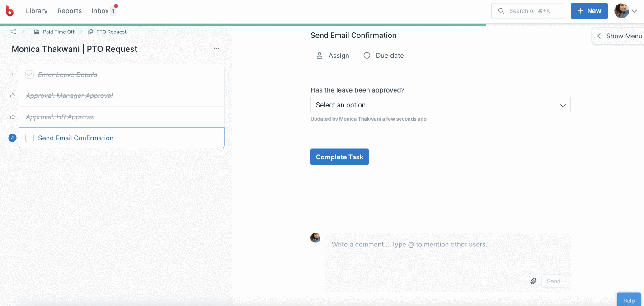
Task: Open the 'Select an option' dropdown
Action: click(x=440, y=105)
